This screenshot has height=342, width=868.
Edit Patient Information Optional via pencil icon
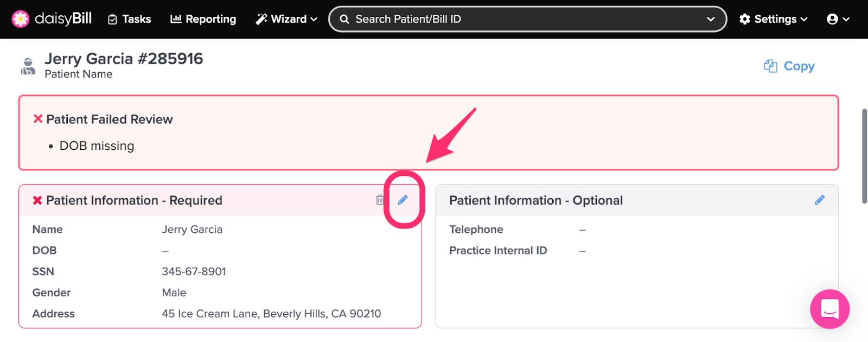820,200
